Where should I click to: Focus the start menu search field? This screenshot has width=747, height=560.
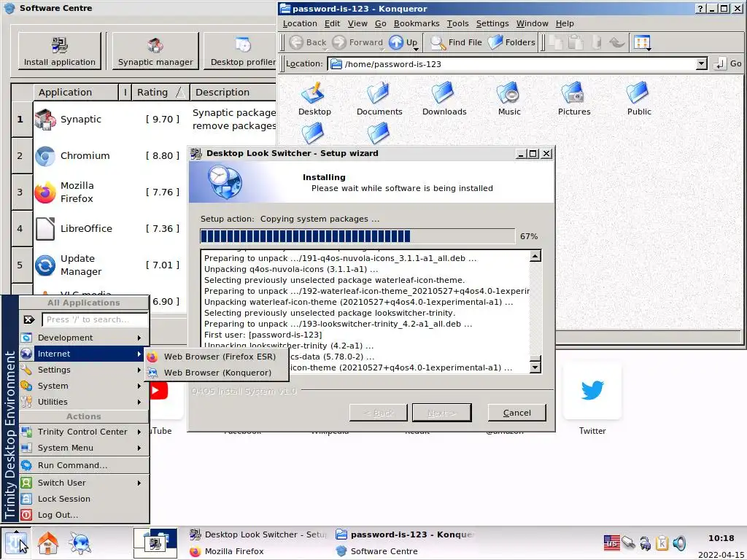(x=95, y=319)
